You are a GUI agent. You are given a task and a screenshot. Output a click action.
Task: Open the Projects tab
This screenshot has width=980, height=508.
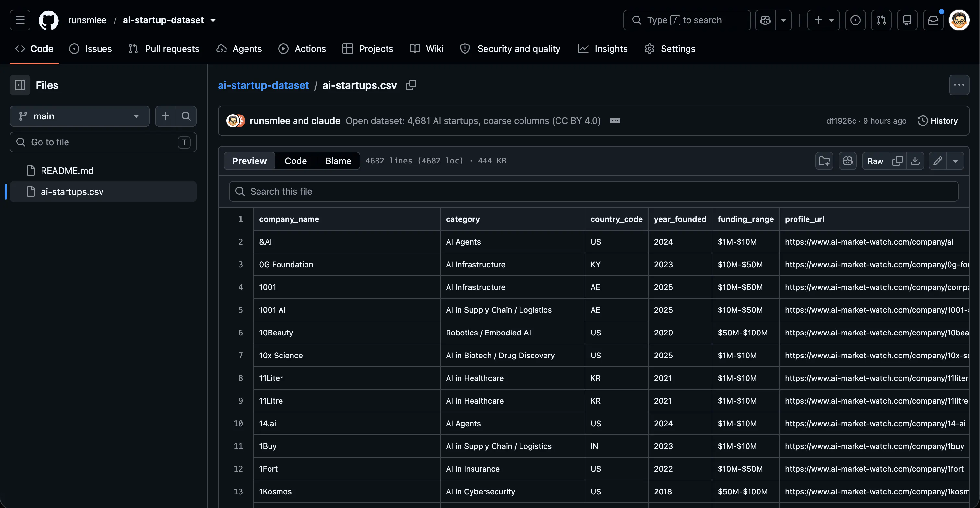point(367,49)
